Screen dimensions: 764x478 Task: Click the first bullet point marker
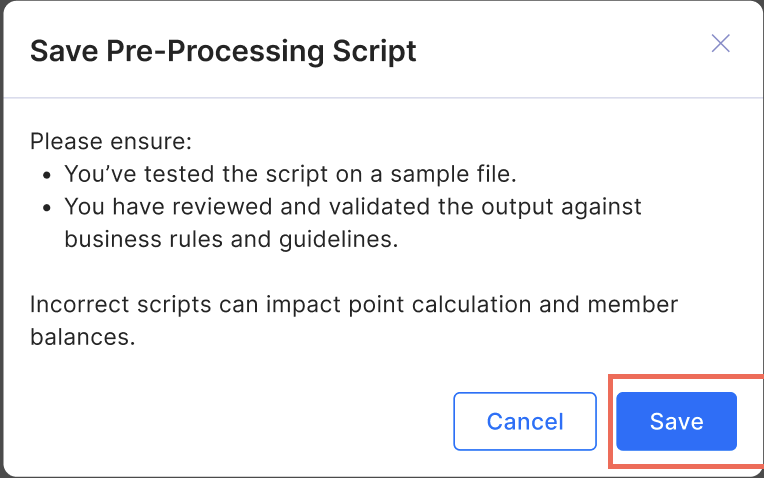46,174
